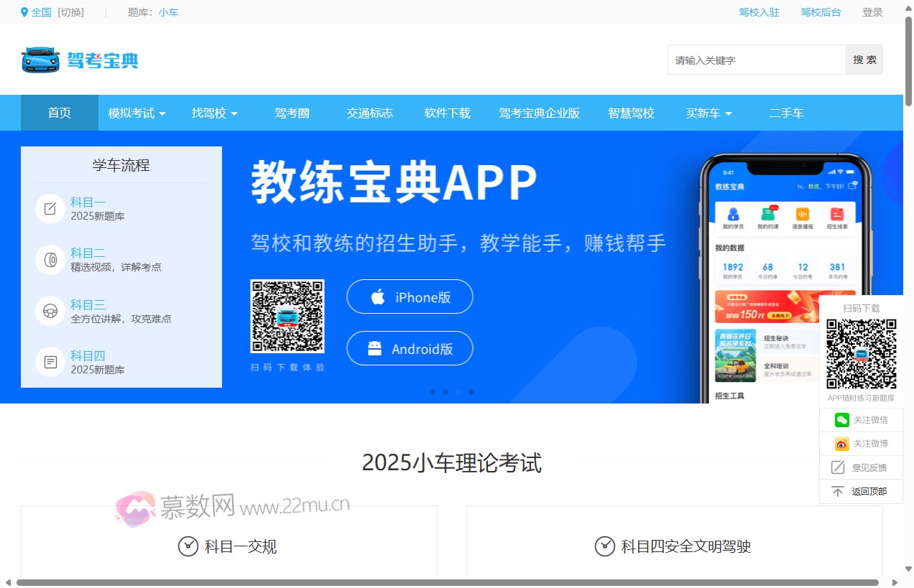Open the 交通标志 menu item
Image resolution: width=914 pixels, height=588 pixels.
[x=369, y=113]
